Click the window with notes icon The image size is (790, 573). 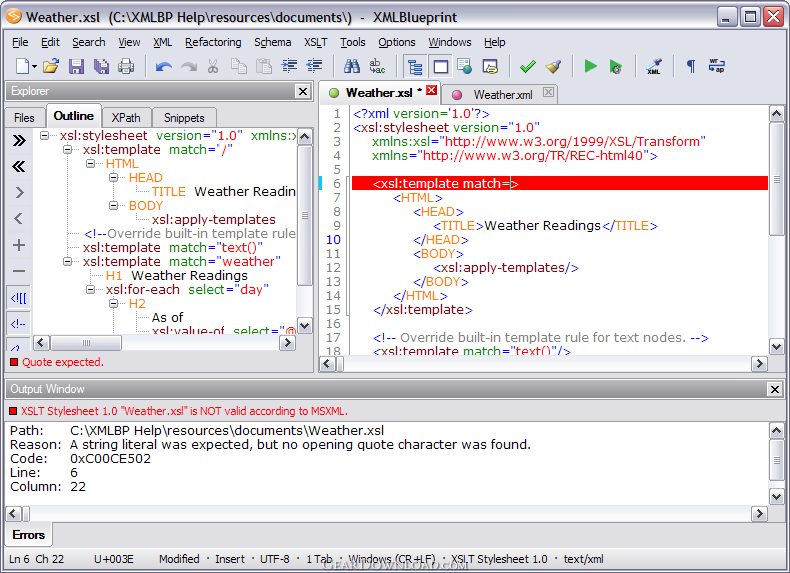490,66
